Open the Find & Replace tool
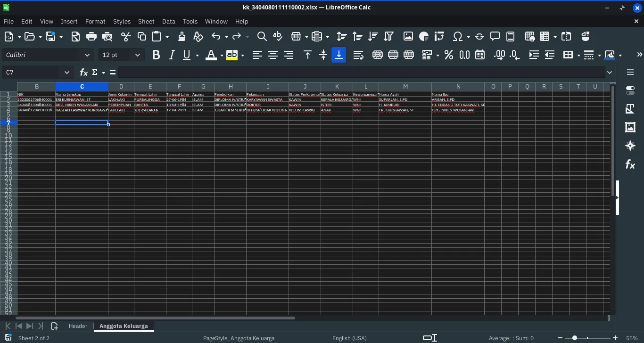This screenshot has height=343, width=644. coord(262,36)
